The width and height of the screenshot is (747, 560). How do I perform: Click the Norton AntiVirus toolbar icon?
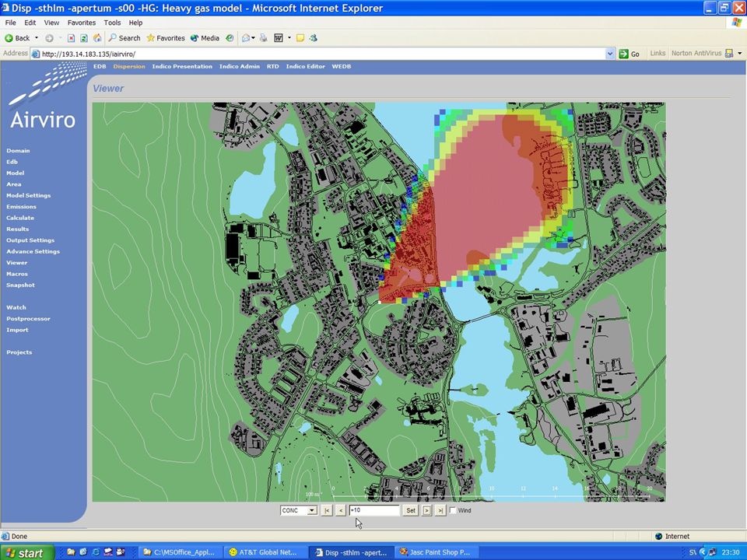[729, 54]
